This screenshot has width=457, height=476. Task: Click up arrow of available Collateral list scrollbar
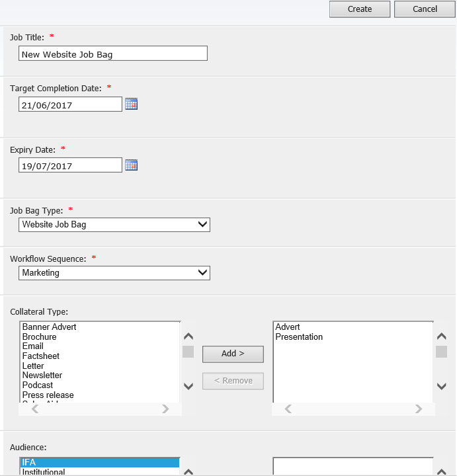click(x=188, y=337)
